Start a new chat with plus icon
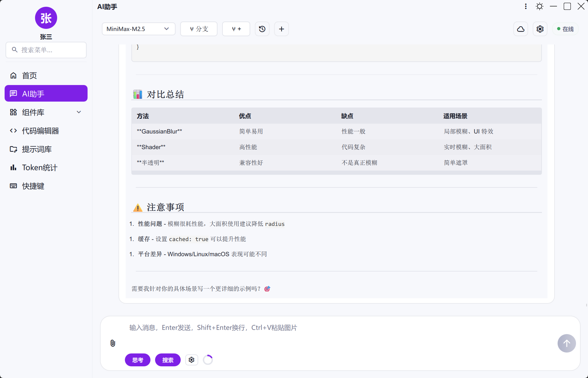The width and height of the screenshot is (588, 378). (x=281, y=29)
